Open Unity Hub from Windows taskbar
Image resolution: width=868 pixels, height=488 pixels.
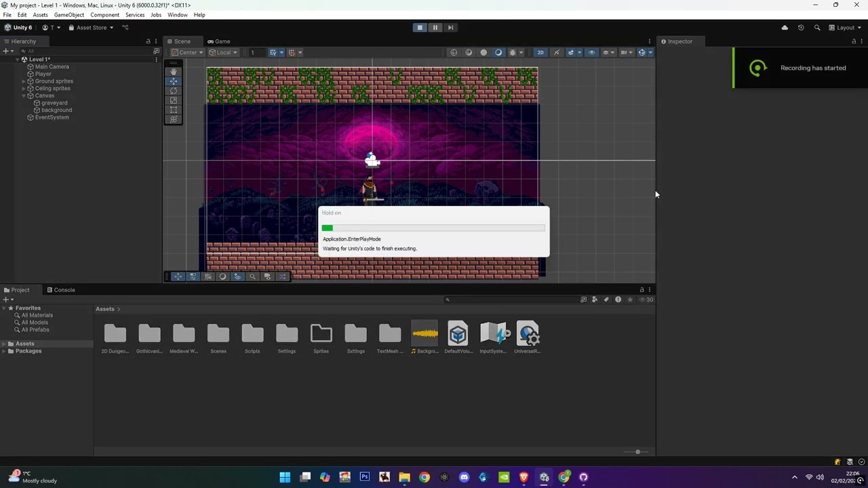coord(544,477)
